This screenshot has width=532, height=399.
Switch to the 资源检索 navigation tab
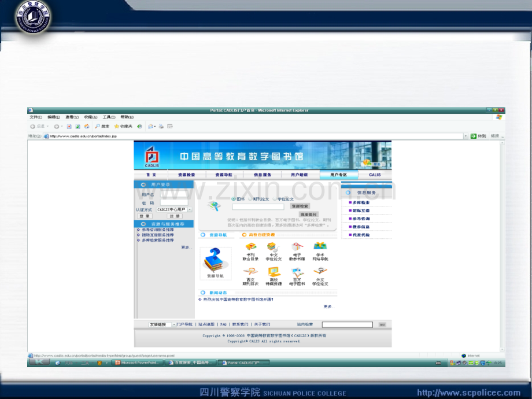point(186,175)
